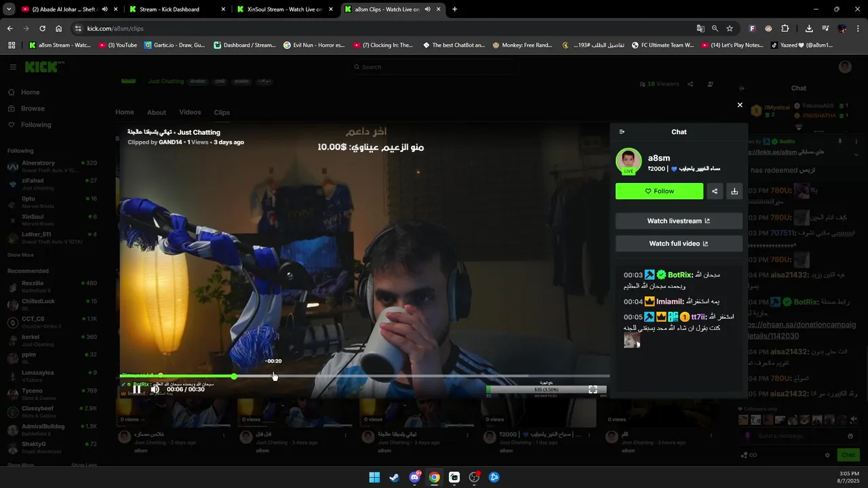Bookmark this page with the star
The width and height of the screenshot is (868, 488).
(x=730, y=28)
